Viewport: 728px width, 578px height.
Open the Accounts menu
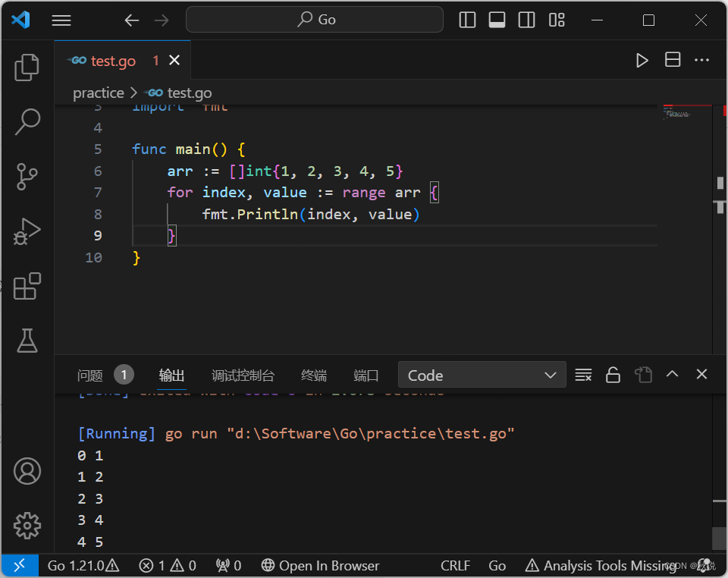(27, 471)
